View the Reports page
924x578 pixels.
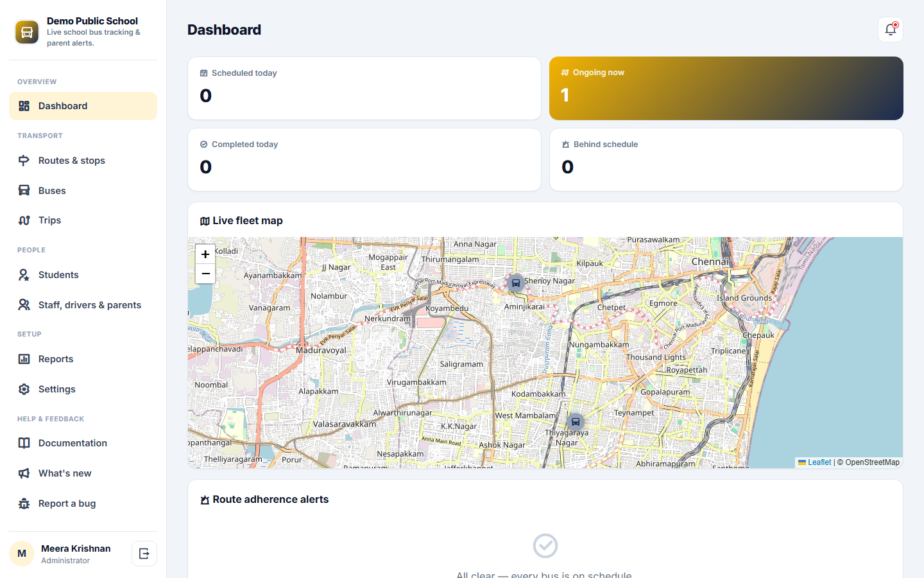[x=83, y=359]
